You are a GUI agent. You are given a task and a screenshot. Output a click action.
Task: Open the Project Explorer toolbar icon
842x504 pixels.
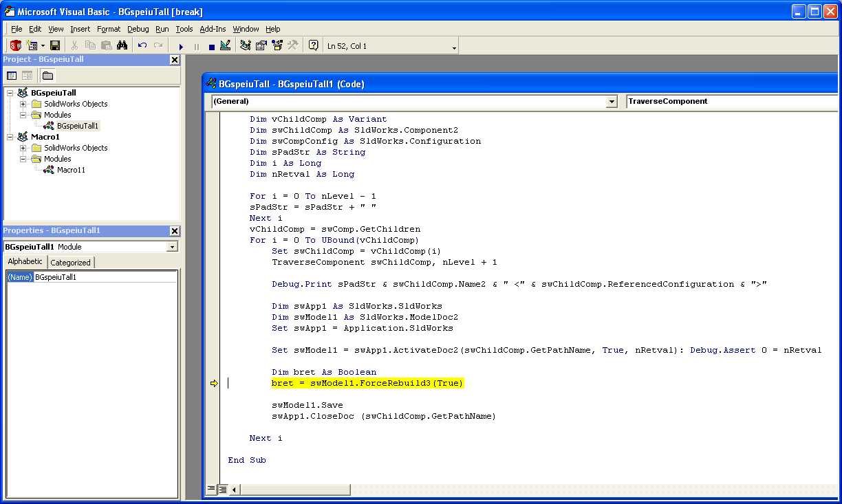pyautogui.click(x=245, y=46)
